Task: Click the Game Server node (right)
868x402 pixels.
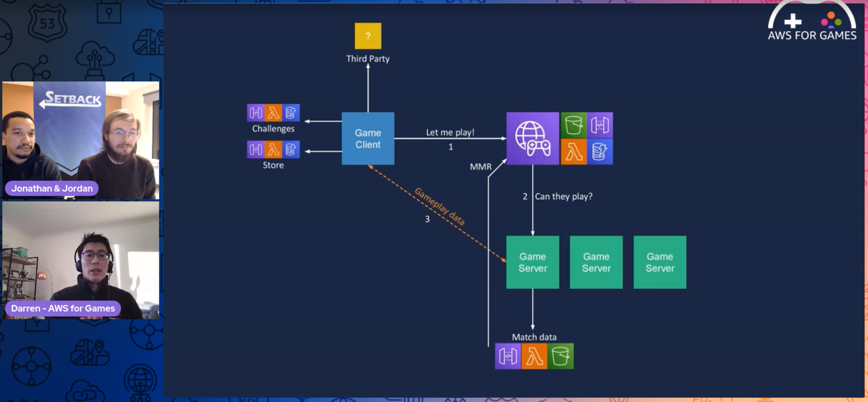Action: click(x=660, y=262)
